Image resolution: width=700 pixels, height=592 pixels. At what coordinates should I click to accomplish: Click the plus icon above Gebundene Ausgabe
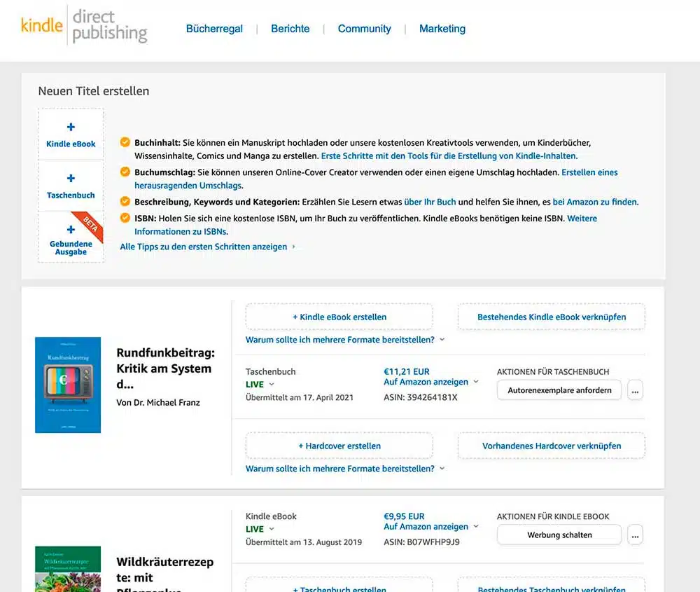(x=71, y=230)
